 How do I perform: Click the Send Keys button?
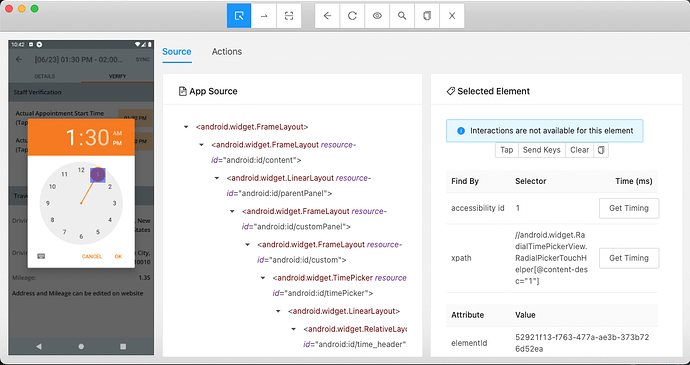coord(541,150)
